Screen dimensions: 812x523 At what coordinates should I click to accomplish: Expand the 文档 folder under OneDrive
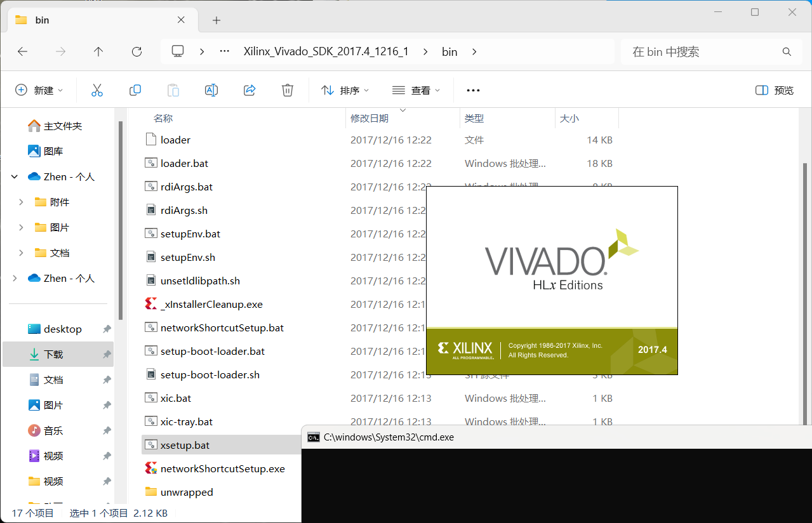point(21,253)
